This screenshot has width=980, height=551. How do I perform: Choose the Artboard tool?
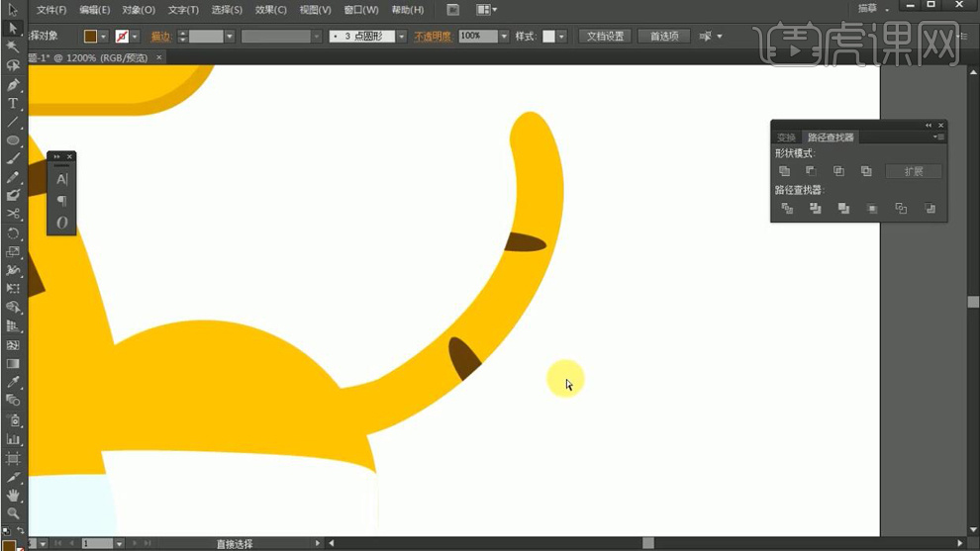(13, 459)
